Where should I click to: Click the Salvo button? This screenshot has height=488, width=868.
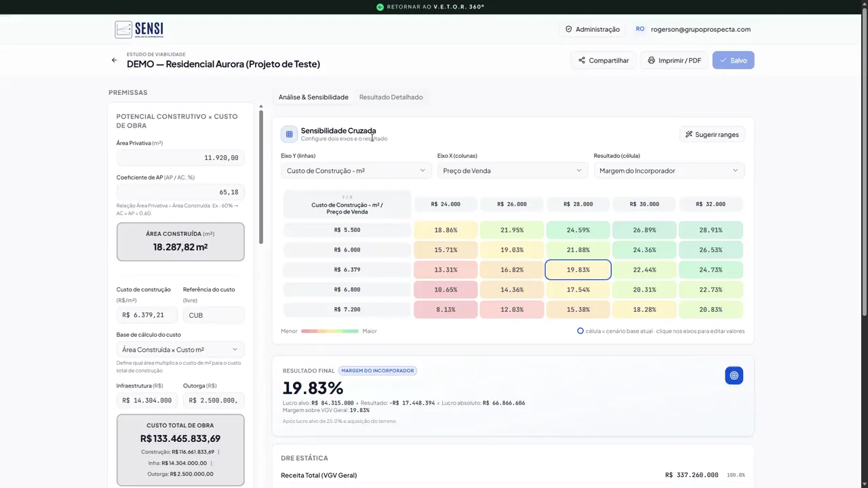pyautogui.click(x=733, y=60)
